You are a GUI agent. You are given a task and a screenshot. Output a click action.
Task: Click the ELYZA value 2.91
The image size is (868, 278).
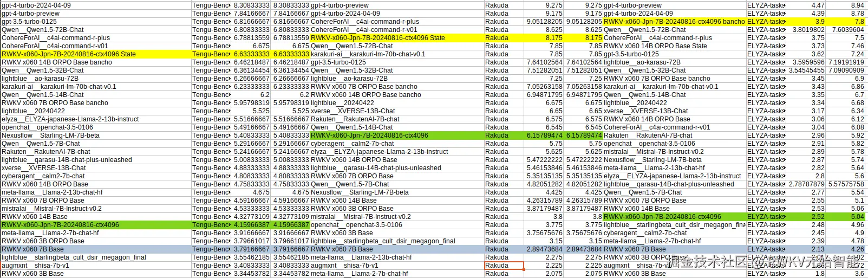click(x=806, y=144)
